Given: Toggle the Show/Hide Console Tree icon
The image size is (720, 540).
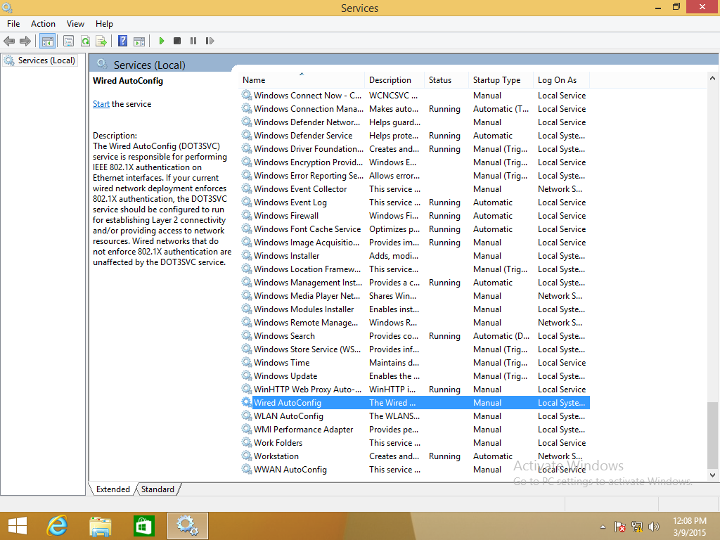Looking at the screenshot, I should [48, 41].
